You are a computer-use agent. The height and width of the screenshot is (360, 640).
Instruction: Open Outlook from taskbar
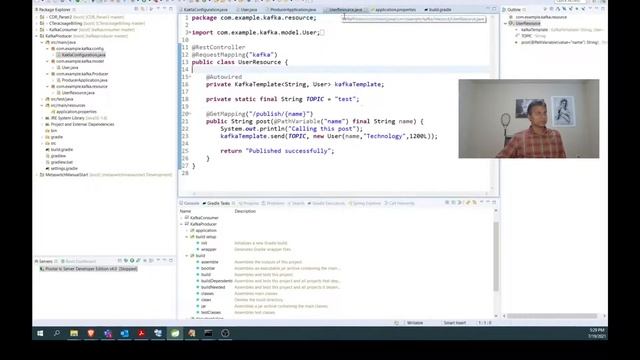(124, 333)
